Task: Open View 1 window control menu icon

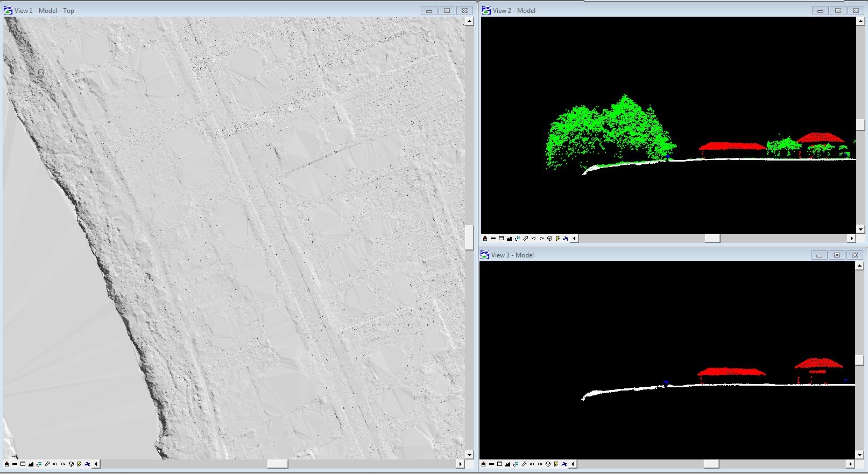Action: click(x=8, y=10)
